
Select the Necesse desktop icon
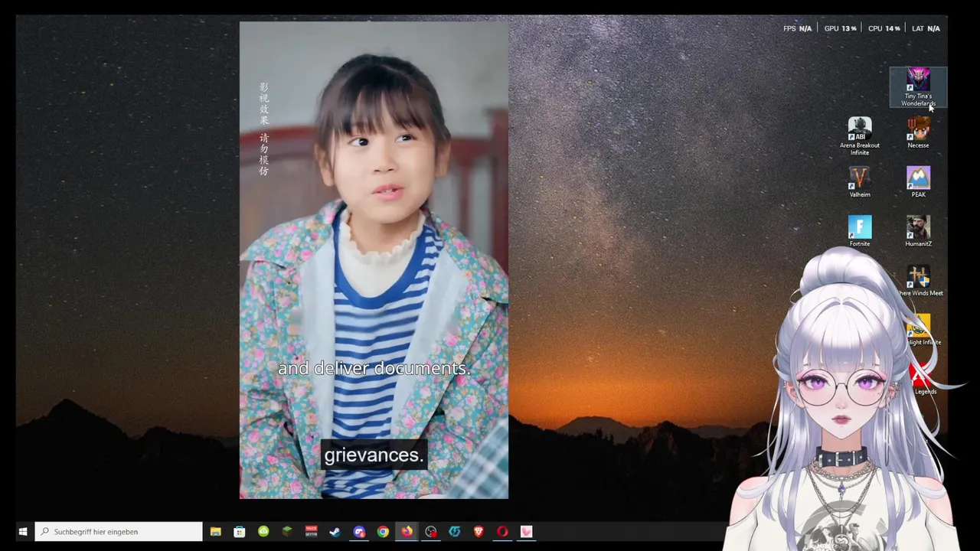point(918,132)
